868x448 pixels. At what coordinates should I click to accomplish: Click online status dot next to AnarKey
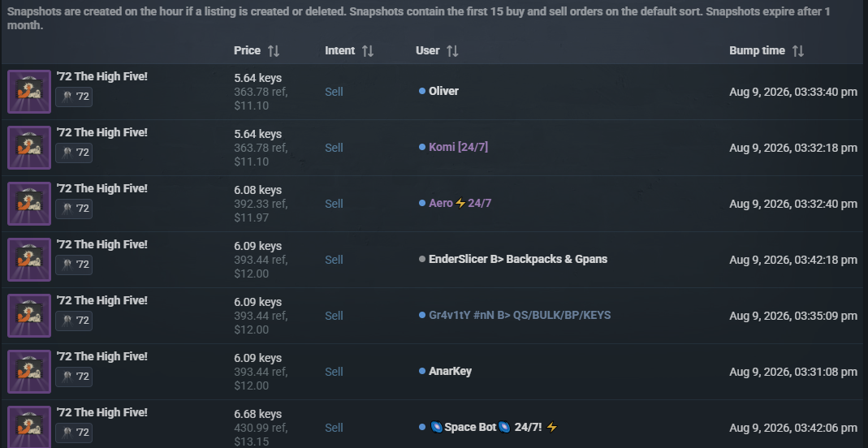[x=422, y=371]
